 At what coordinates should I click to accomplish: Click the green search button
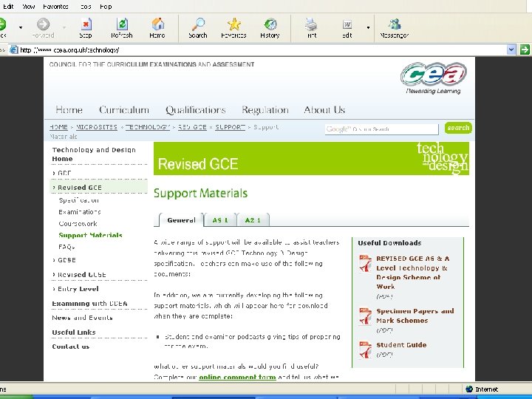[458, 128]
